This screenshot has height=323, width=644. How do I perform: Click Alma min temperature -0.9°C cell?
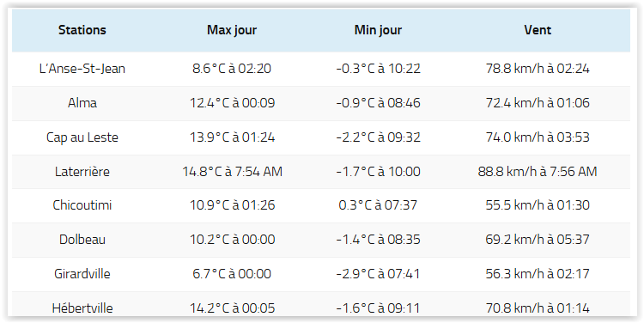coord(379,103)
